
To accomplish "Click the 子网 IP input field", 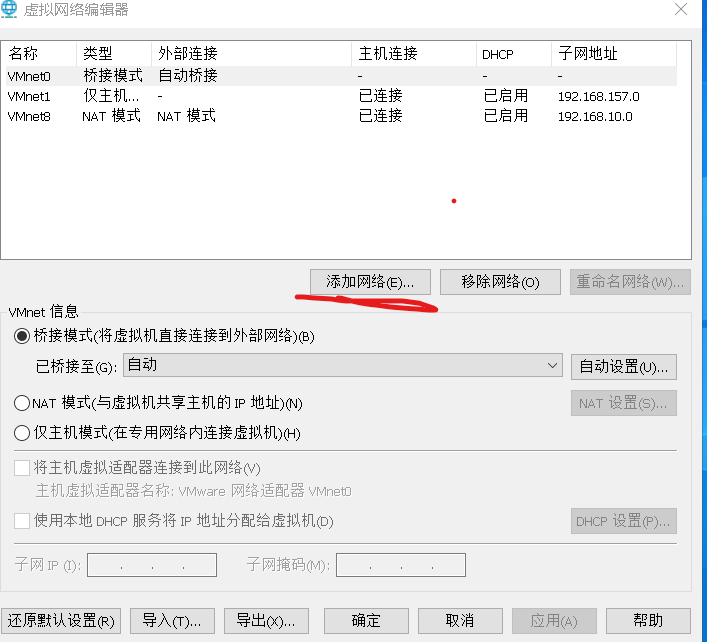I will click(x=152, y=565).
